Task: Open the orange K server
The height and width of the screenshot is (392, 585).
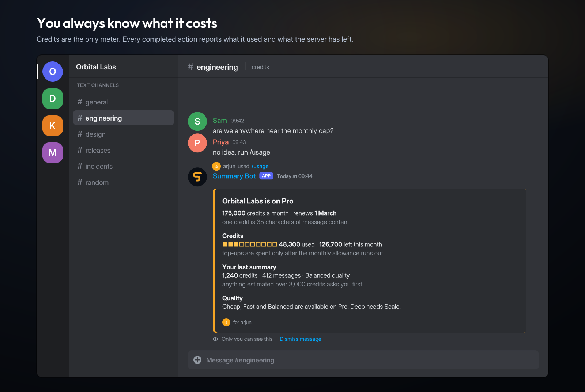Action: click(x=53, y=126)
